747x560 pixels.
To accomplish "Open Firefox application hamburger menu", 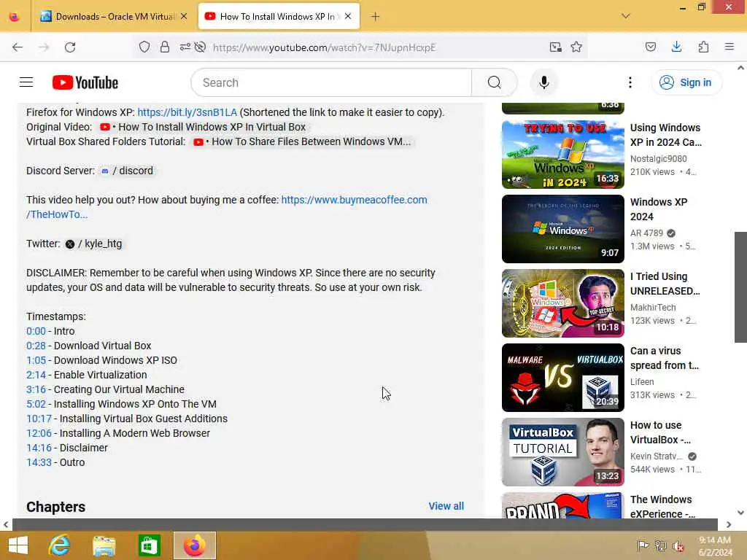I will coord(729,47).
